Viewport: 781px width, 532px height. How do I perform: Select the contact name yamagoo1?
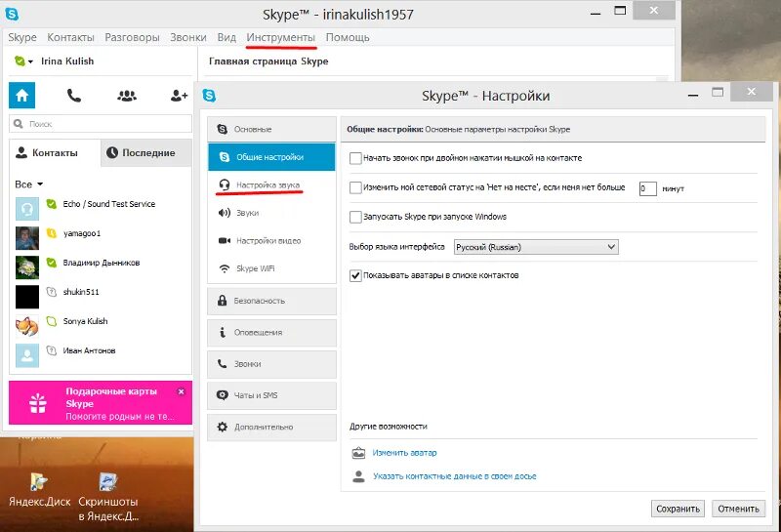click(82, 233)
